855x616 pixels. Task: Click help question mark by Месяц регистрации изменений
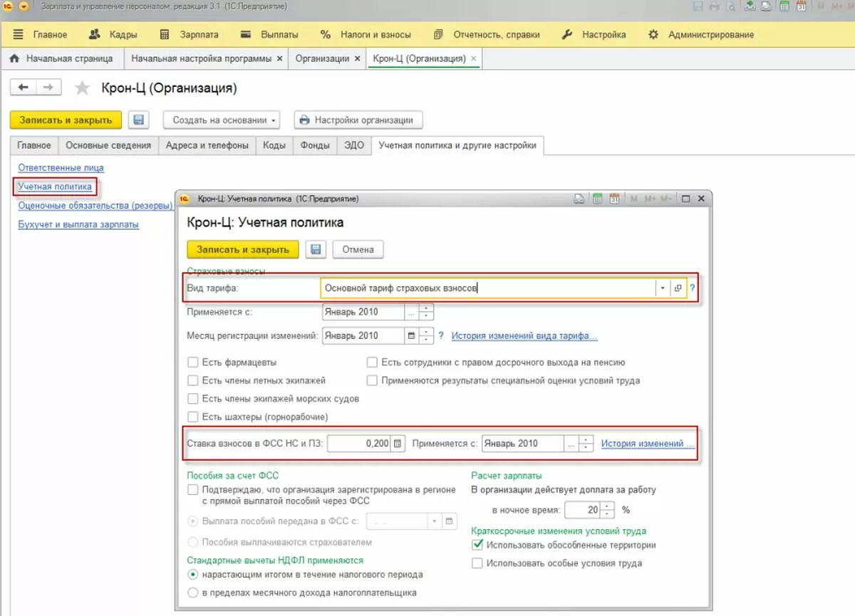[x=442, y=335]
